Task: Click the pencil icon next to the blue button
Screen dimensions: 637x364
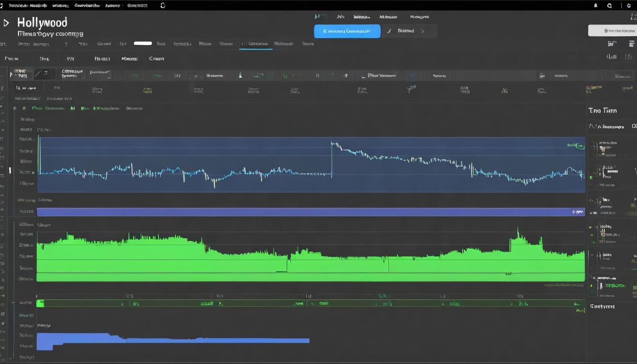Action: (389, 31)
